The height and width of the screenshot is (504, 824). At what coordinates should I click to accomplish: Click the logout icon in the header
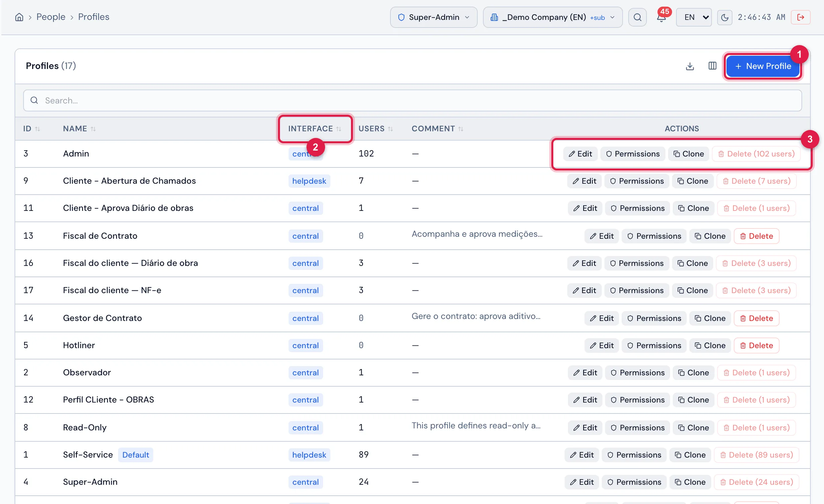800,17
